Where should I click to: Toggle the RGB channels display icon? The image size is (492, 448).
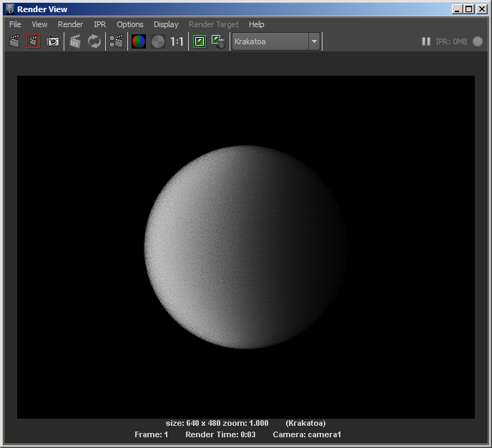click(139, 41)
